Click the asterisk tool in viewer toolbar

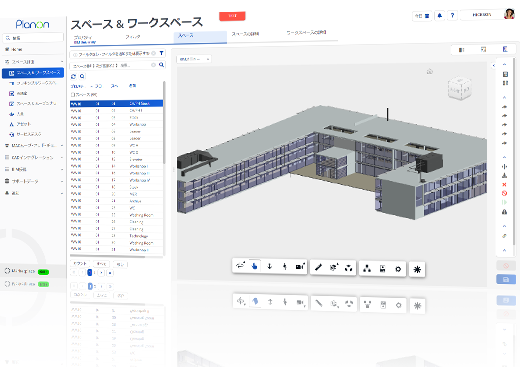417,269
